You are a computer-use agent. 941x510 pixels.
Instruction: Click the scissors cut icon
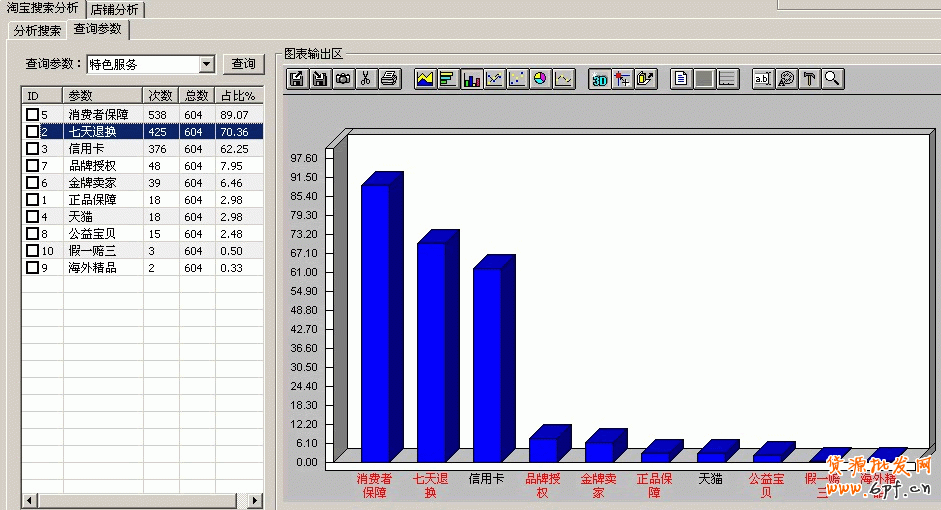click(366, 79)
